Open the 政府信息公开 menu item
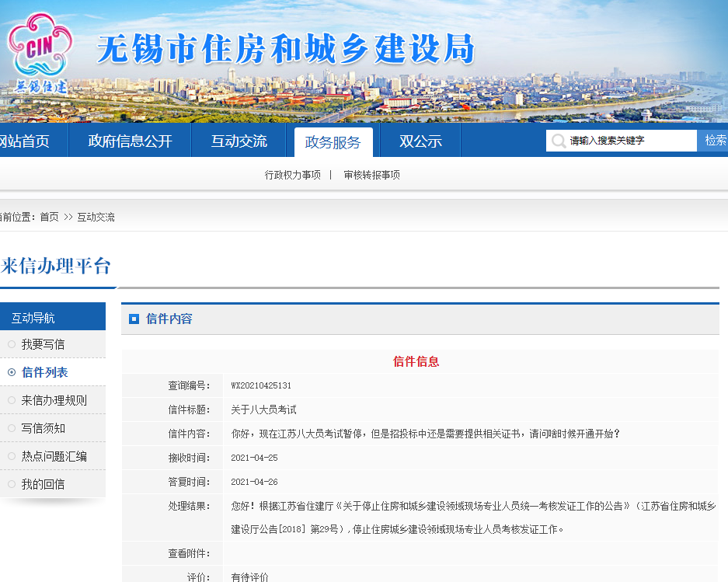728x582 pixels. tap(130, 141)
